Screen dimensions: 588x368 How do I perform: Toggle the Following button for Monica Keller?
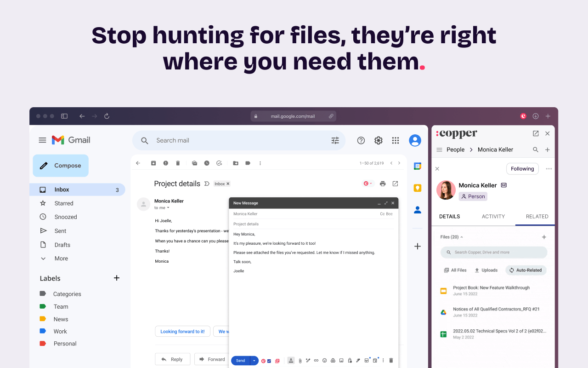pos(522,169)
